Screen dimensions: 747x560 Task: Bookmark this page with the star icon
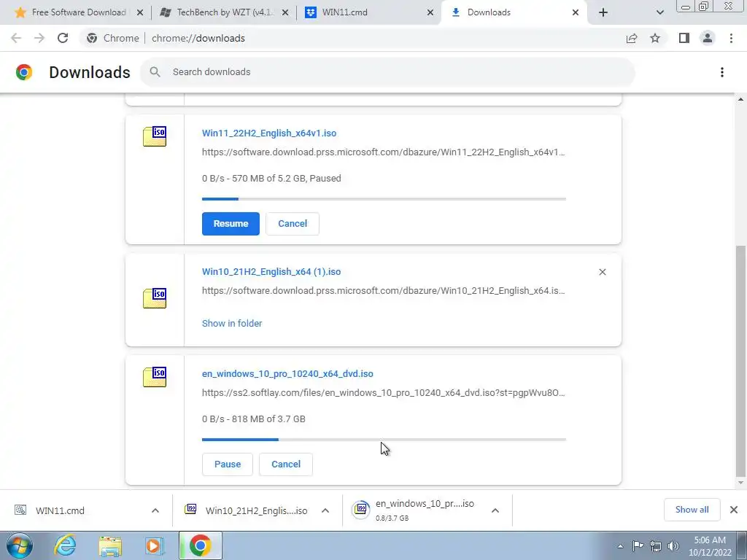tap(655, 38)
